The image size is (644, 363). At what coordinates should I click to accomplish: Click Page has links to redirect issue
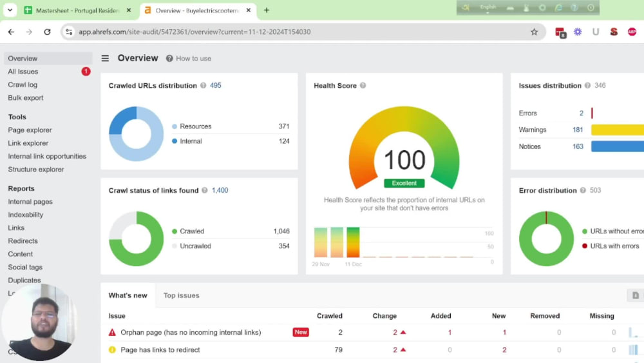coord(160,350)
